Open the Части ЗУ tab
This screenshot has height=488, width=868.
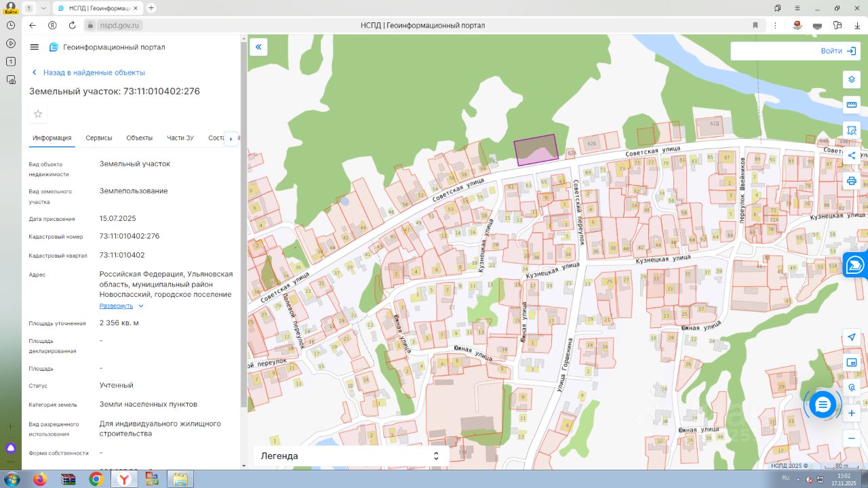point(180,138)
